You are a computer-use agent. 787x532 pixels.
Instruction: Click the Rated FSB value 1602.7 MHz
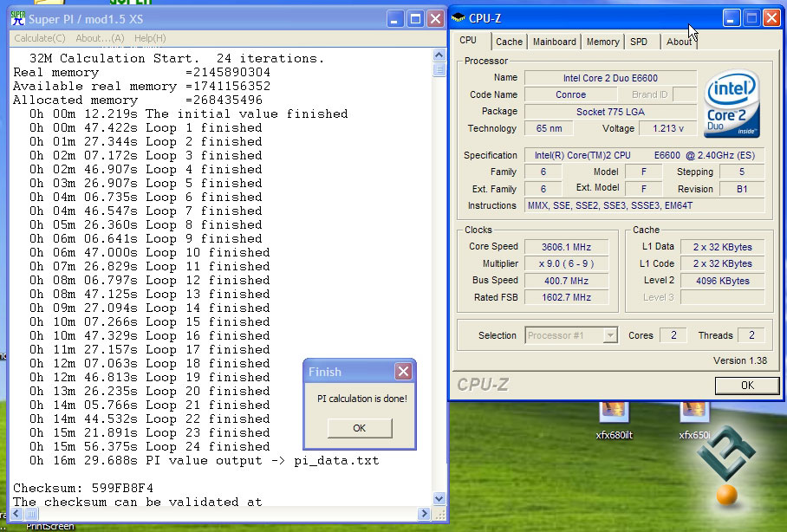pyautogui.click(x=566, y=297)
